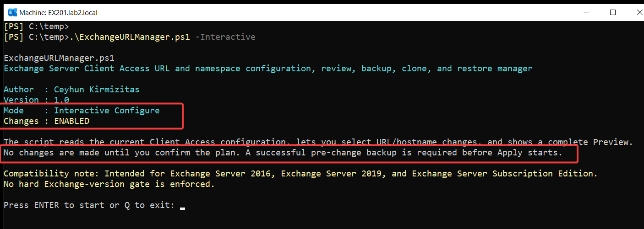Click the '-Interactive' parameter text
This screenshot has width=644, height=229.
coord(225,37)
